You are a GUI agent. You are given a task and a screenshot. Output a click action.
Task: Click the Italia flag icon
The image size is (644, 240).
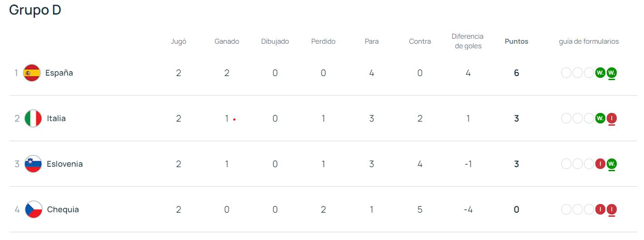(33, 118)
